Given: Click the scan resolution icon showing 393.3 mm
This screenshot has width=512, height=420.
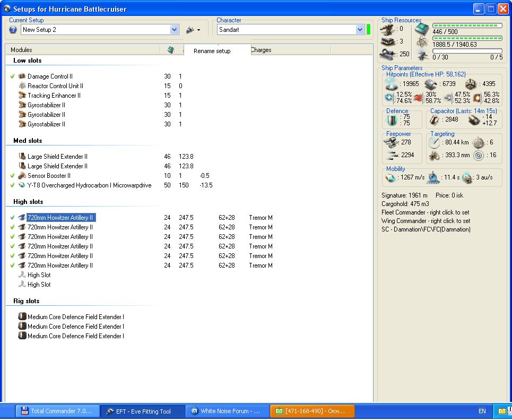Looking at the screenshot, I should [x=435, y=155].
